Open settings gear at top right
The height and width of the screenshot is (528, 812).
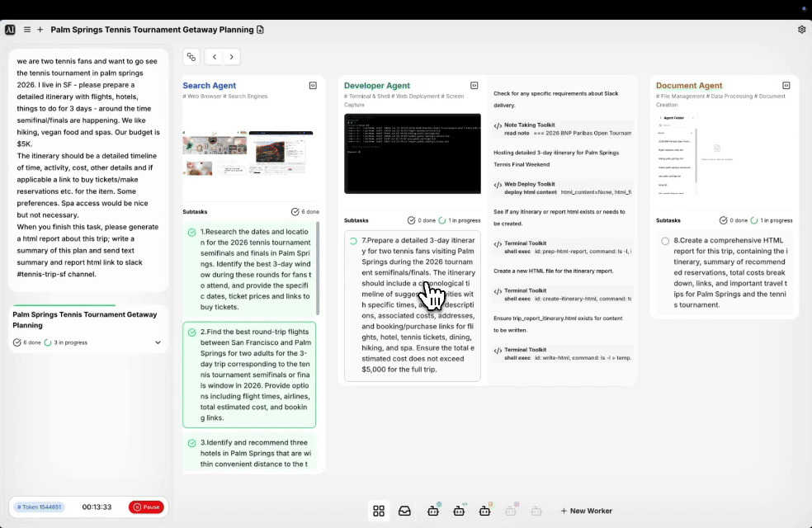[801, 30]
